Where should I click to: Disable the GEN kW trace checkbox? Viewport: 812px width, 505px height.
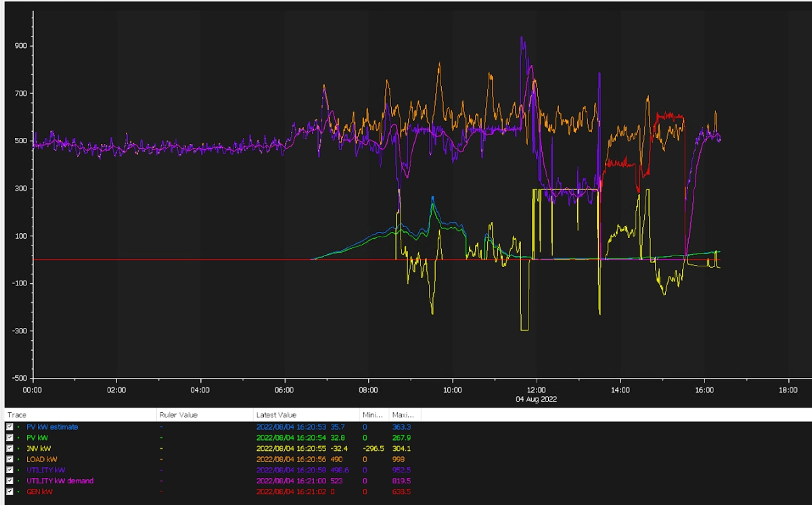(9, 492)
